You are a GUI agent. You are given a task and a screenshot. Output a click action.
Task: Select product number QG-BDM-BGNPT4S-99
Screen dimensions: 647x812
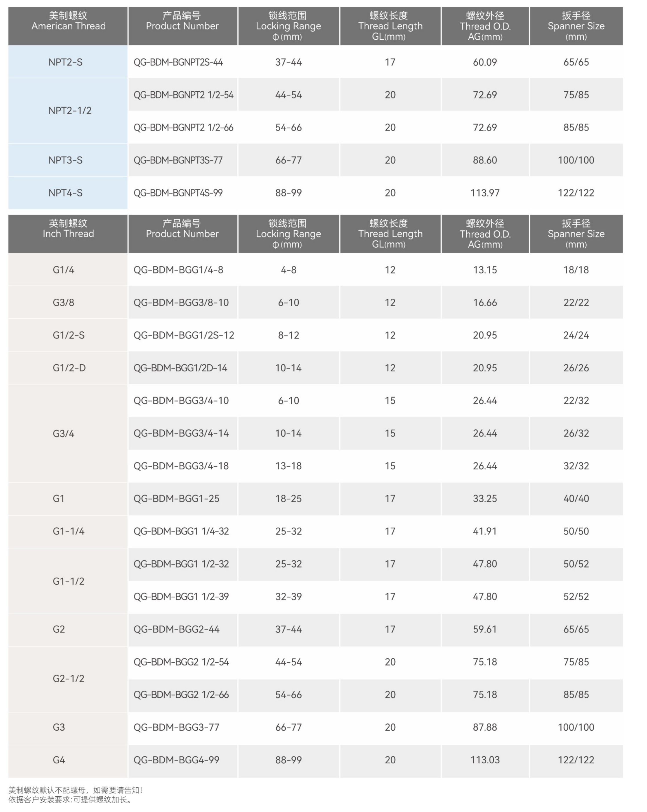pyautogui.click(x=178, y=193)
